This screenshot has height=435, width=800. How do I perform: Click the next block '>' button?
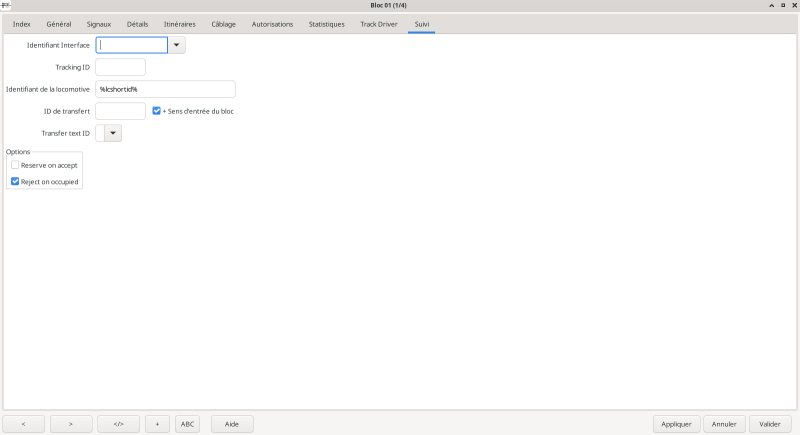pyautogui.click(x=71, y=424)
